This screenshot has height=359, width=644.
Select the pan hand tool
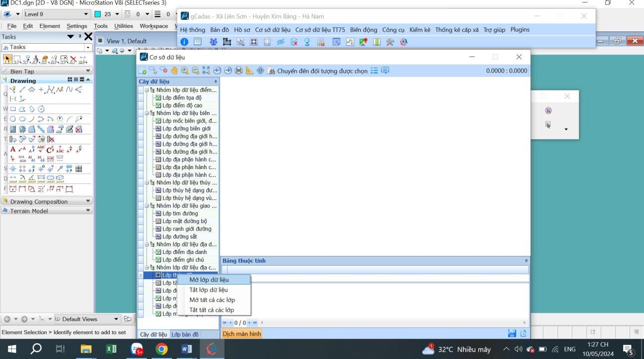174,71
